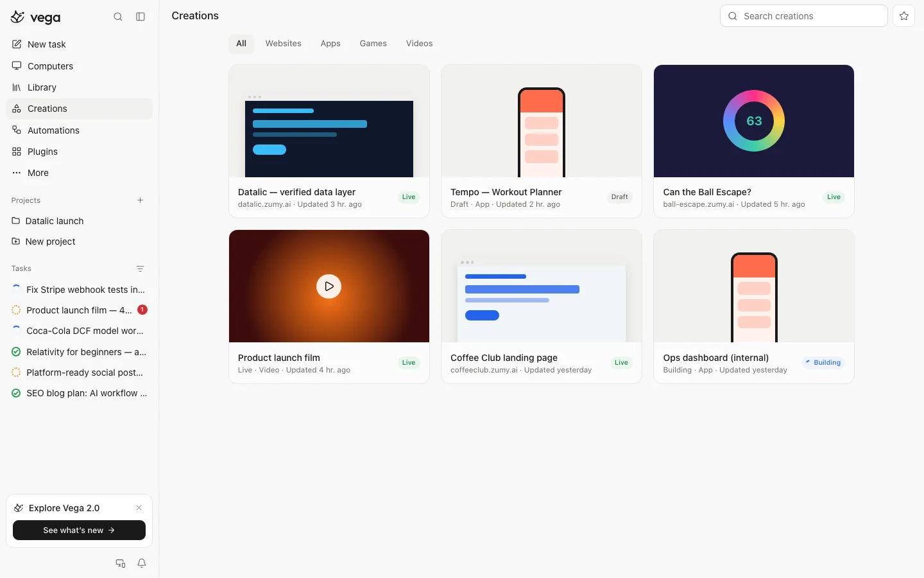Open Relativity for beginners task
Screen dimensions: 924x578
[79, 352]
